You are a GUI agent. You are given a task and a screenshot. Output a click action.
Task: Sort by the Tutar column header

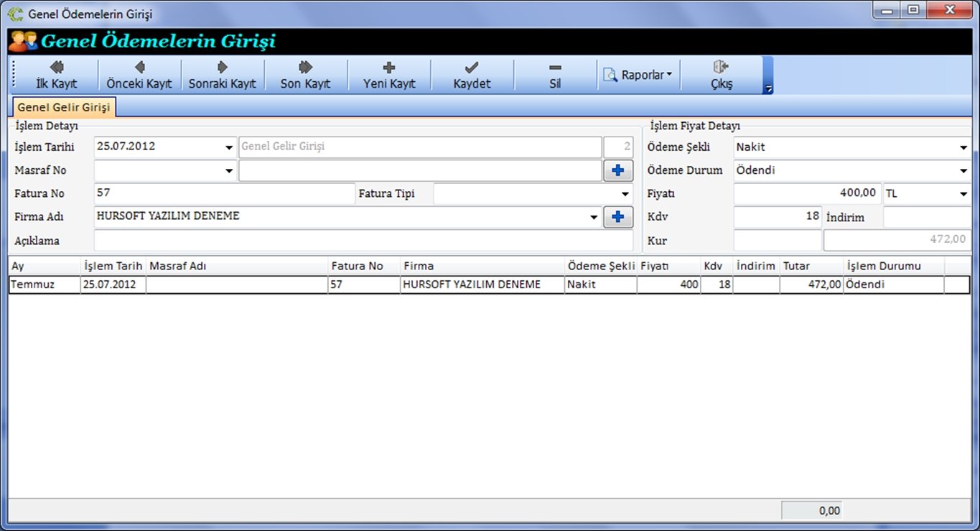(x=811, y=266)
